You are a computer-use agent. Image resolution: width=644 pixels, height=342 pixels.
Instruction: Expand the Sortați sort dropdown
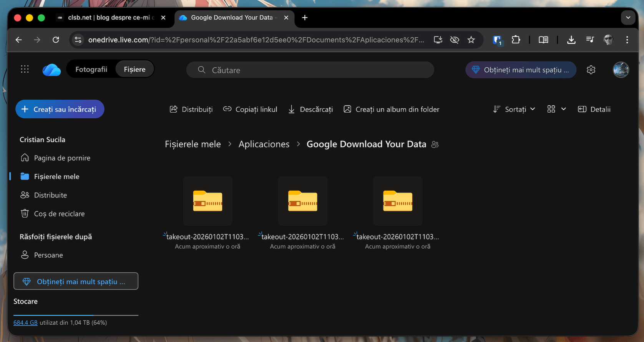pos(514,110)
